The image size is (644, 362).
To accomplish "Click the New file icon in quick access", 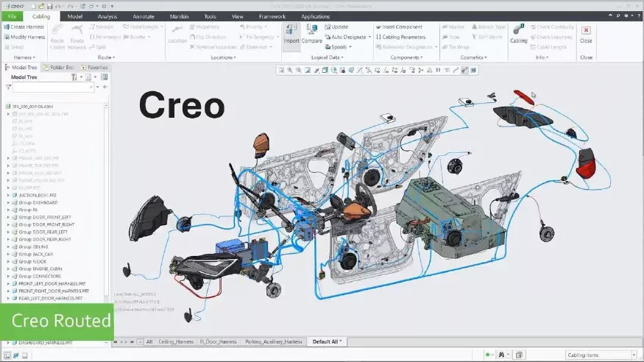I will [x=33, y=6].
